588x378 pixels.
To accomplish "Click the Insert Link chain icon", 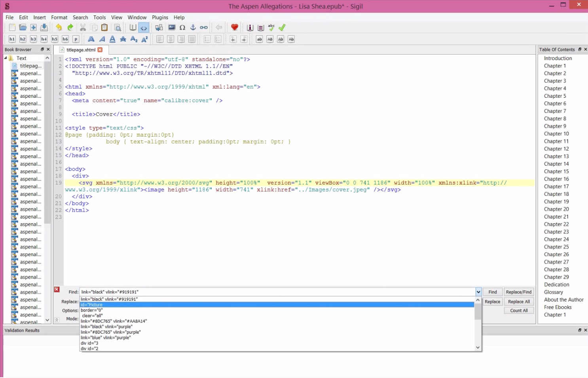I will tap(204, 28).
